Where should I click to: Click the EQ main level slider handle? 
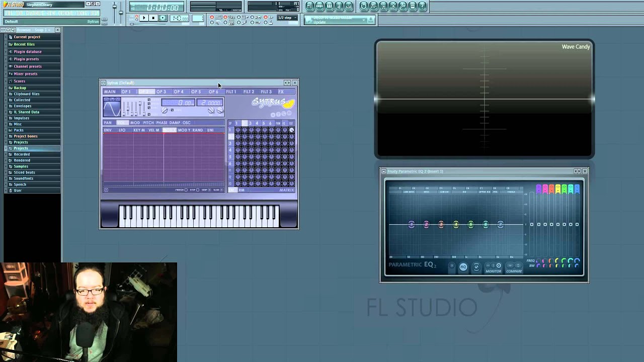532,224
